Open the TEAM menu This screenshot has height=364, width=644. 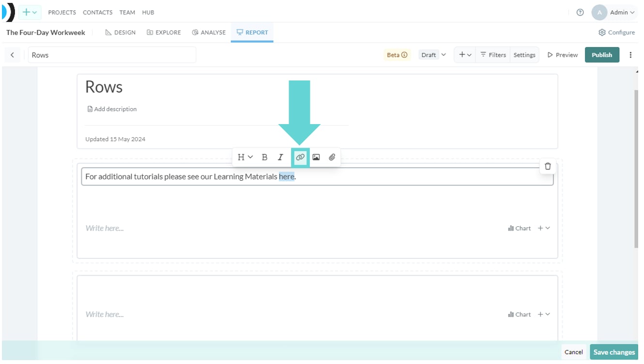(127, 13)
